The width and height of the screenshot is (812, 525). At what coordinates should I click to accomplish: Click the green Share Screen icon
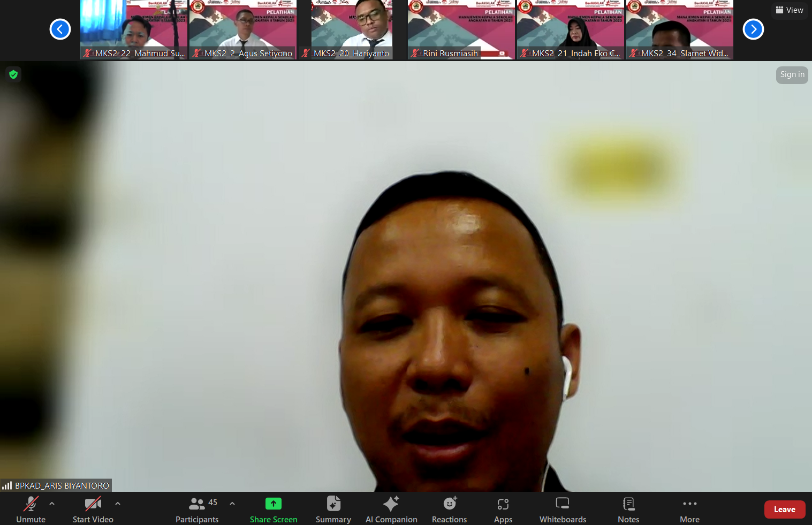pyautogui.click(x=274, y=504)
